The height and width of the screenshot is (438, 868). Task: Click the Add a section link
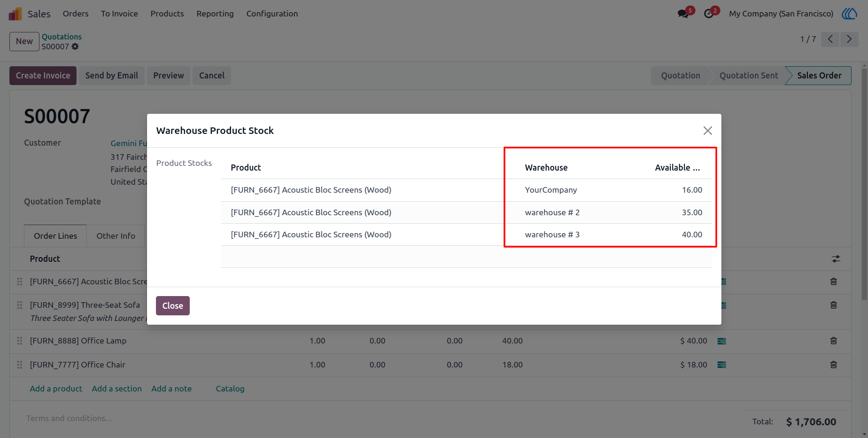click(117, 389)
